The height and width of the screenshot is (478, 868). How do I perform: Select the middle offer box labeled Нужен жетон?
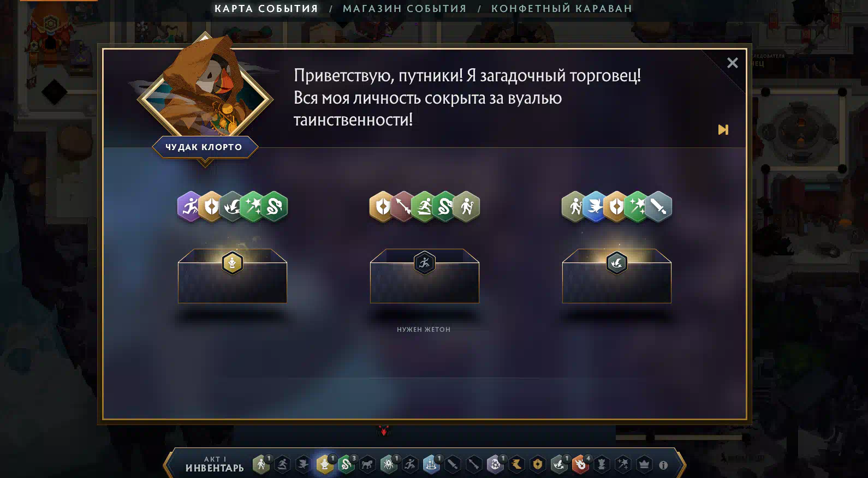(425, 276)
